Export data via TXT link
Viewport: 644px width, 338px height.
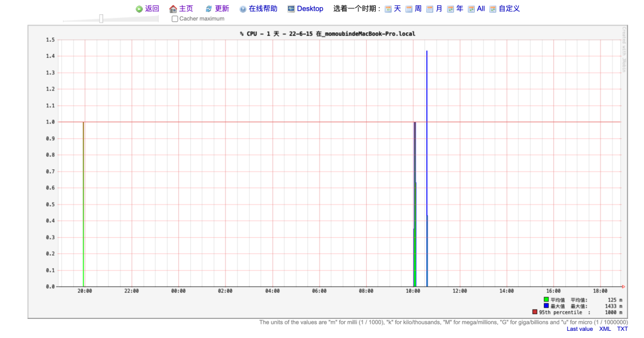click(x=622, y=329)
